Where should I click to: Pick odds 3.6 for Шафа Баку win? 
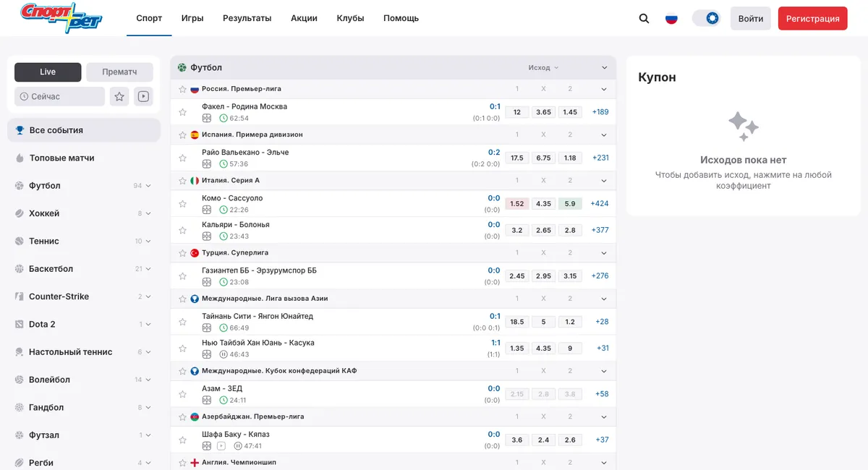click(x=517, y=440)
